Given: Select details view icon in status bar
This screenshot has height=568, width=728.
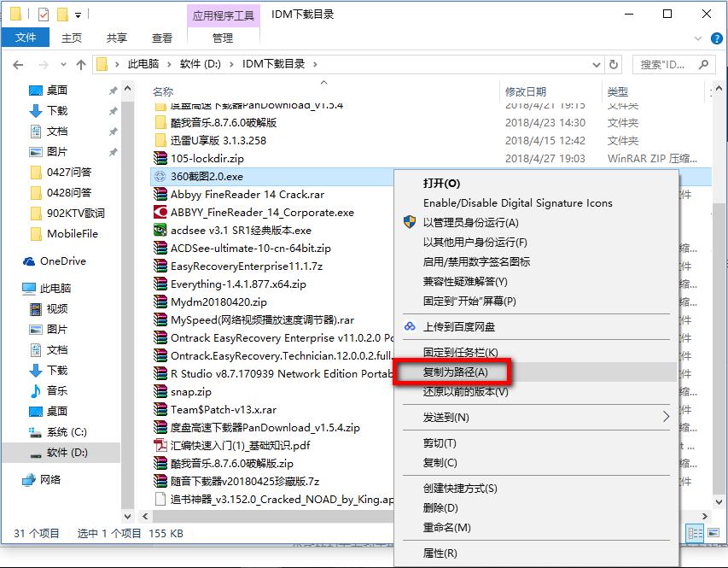Looking at the screenshot, I should coord(695,533).
